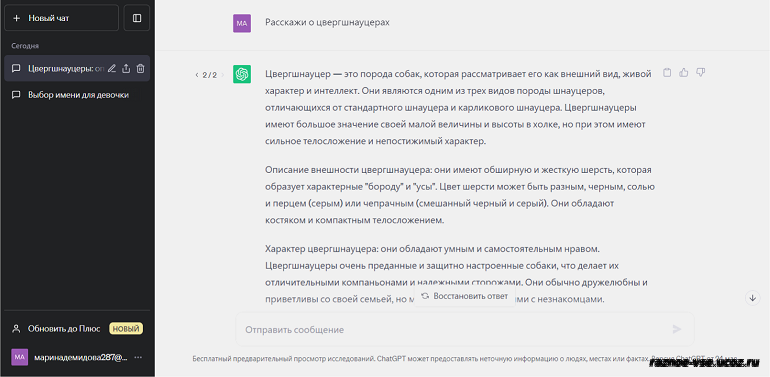Open account options three-dots menu
This screenshot has width=770, height=377.
[138, 357]
